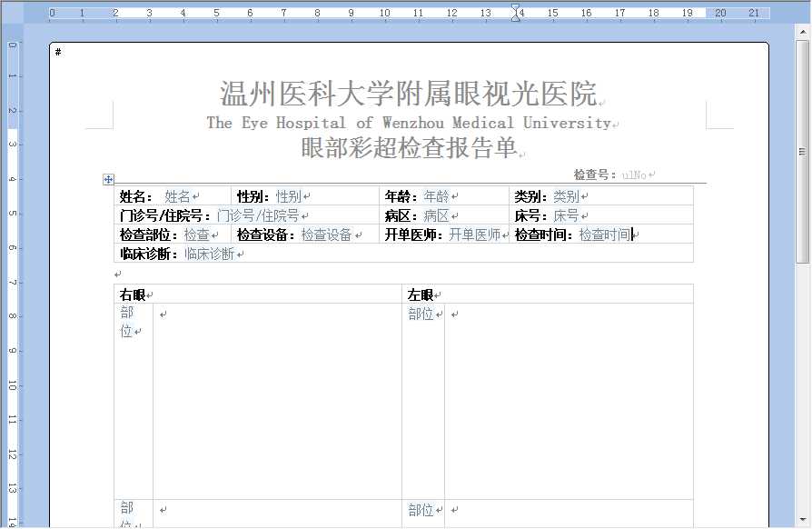Screen dimensions: 812x529
Task: Click the first 部位 cell under 左眼
Action: click(423, 401)
